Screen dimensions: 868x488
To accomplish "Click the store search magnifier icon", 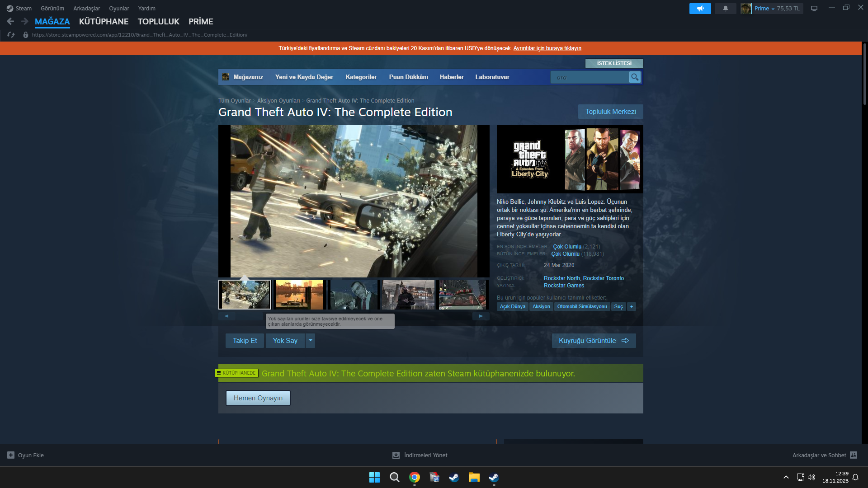I will click(x=635, y=77).
